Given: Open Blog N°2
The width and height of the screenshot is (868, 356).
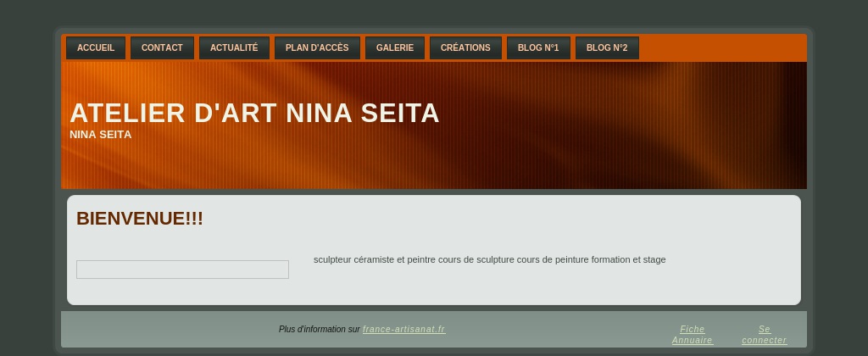Looking at the screenshot, I should pos(607,47).
